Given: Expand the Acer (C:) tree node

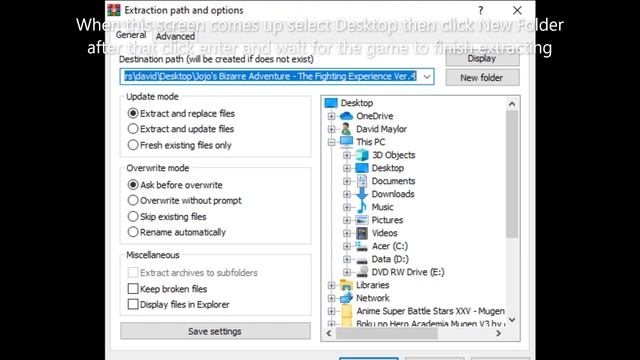Looking at the screenshot, I should pyautogui.click(x=347, y=246).
